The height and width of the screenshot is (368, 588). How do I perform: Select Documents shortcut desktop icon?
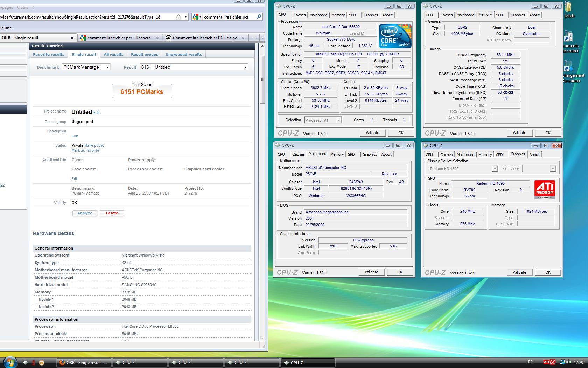(572, 42)
